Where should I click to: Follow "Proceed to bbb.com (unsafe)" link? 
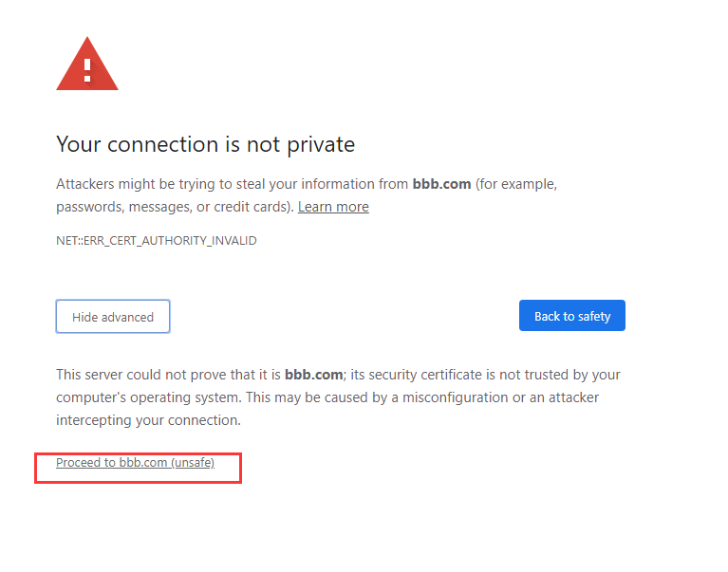pos(135,463)
